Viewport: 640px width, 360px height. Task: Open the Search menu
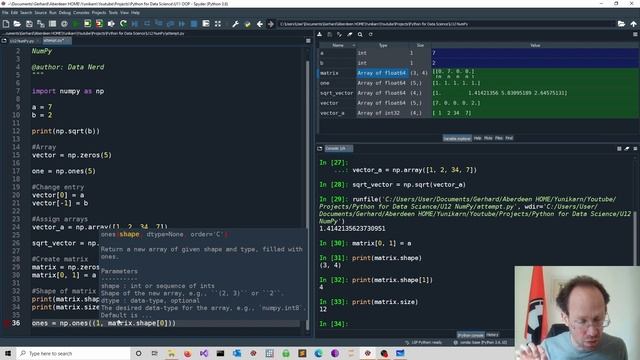pyautogui.click(x=26, y=13)
